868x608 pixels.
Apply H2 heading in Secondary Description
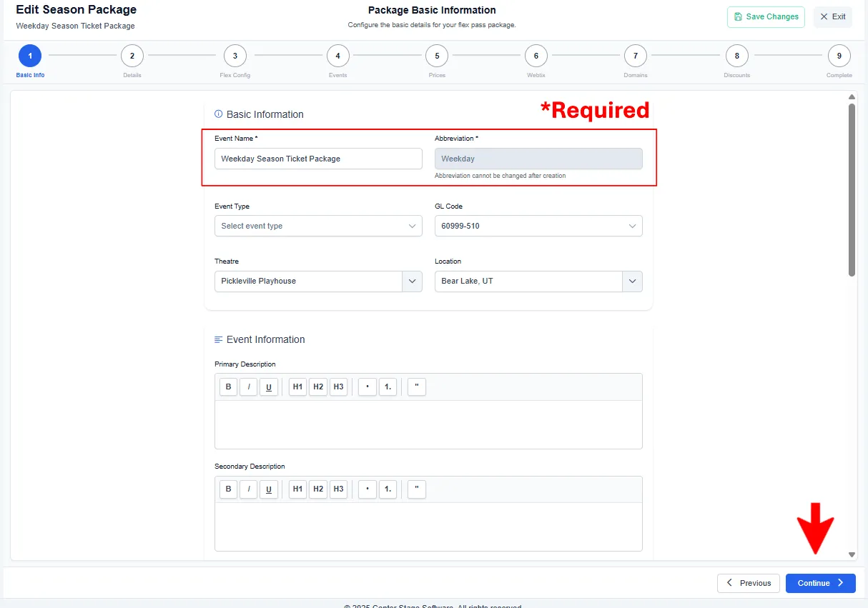pos(318,489)
